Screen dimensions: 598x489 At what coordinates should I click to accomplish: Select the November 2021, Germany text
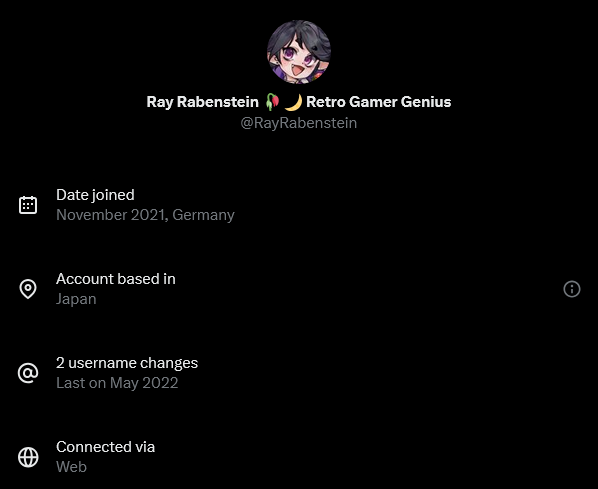pyautogui.click(x=145, y=215)
